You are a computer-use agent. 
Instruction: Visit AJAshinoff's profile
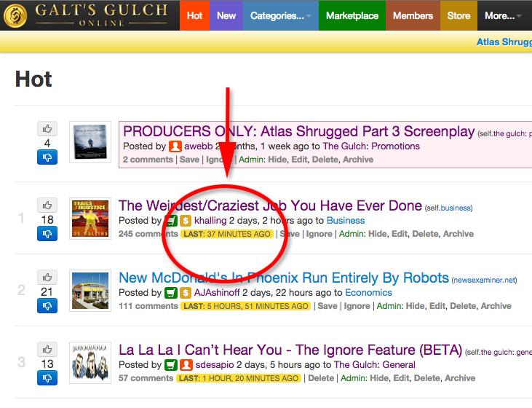(217, 293)
